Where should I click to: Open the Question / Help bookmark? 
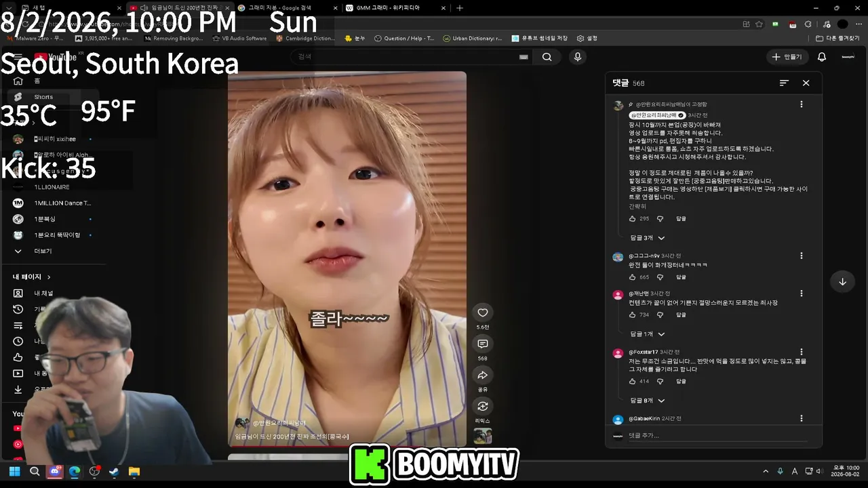coord(404,39)
